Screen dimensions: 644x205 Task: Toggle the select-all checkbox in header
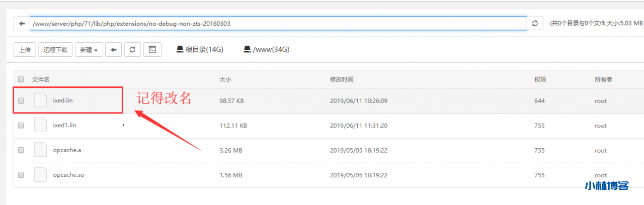(x=21, y=79)
